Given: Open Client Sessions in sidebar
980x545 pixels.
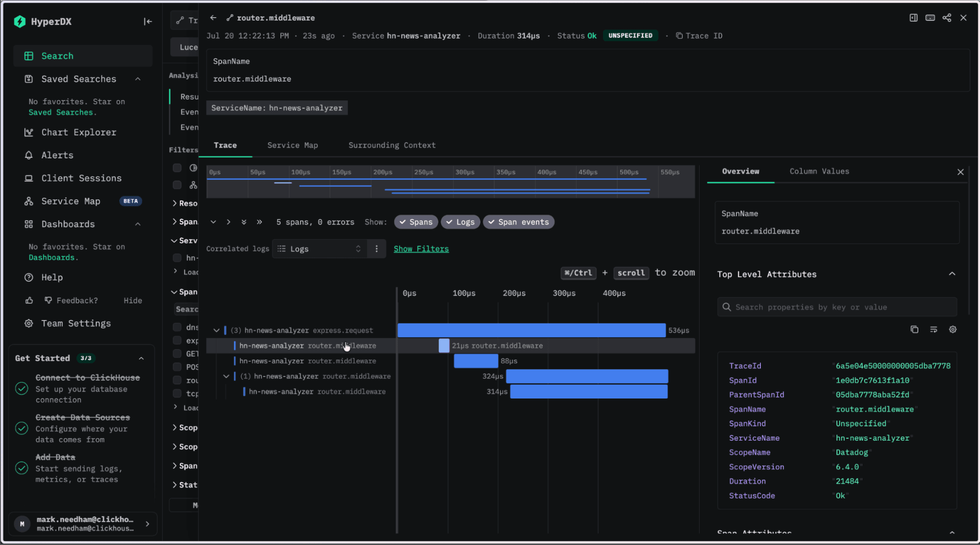Looking at the screenshot, I should click(x=81, y=178).
